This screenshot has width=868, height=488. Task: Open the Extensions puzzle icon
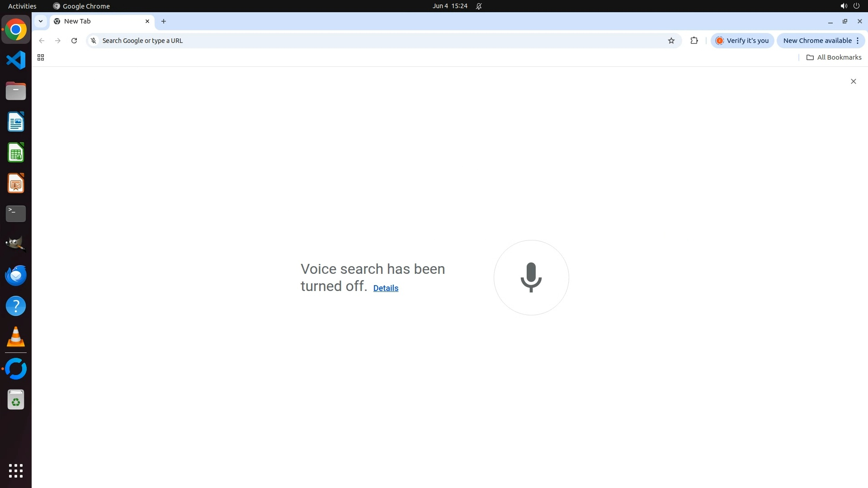(x=694, y=41)
